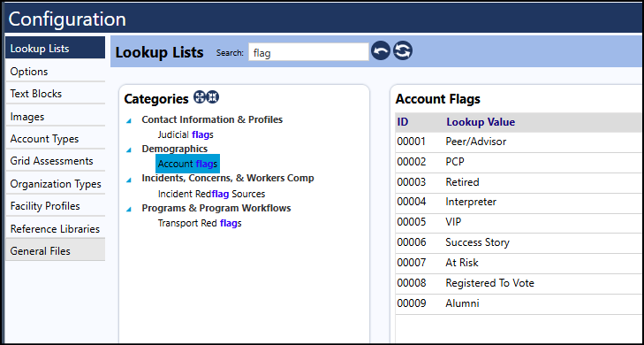
Task: Click the collapse all categories icon
Action: pyautogui.click(x=213, y=97)
